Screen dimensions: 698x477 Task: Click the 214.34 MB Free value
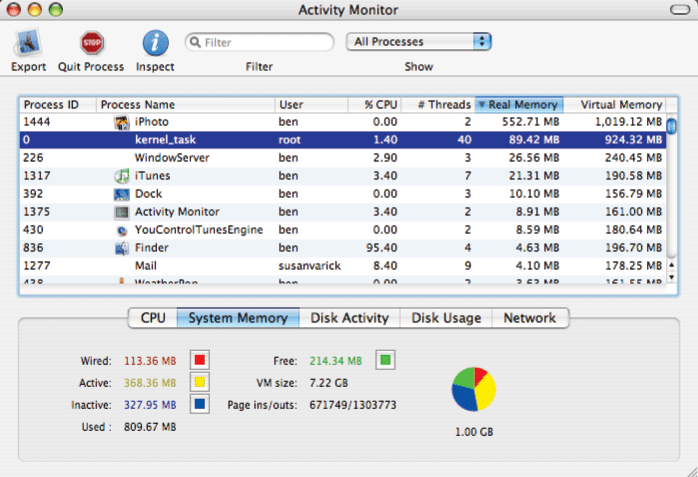click(x=336, y=360)
